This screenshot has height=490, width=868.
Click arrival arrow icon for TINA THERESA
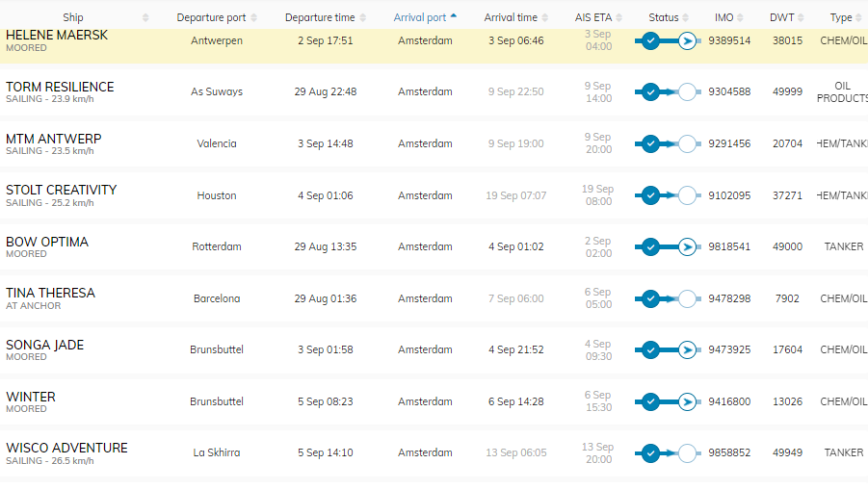(687, 298)
